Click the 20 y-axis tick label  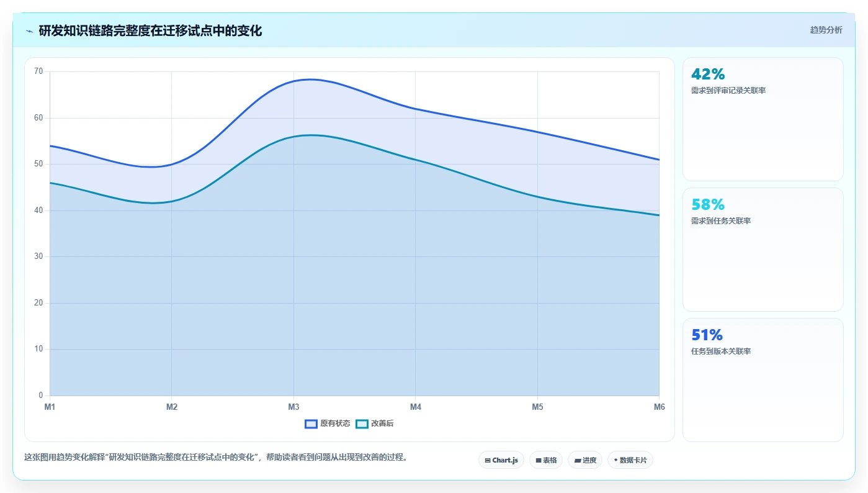38,303
